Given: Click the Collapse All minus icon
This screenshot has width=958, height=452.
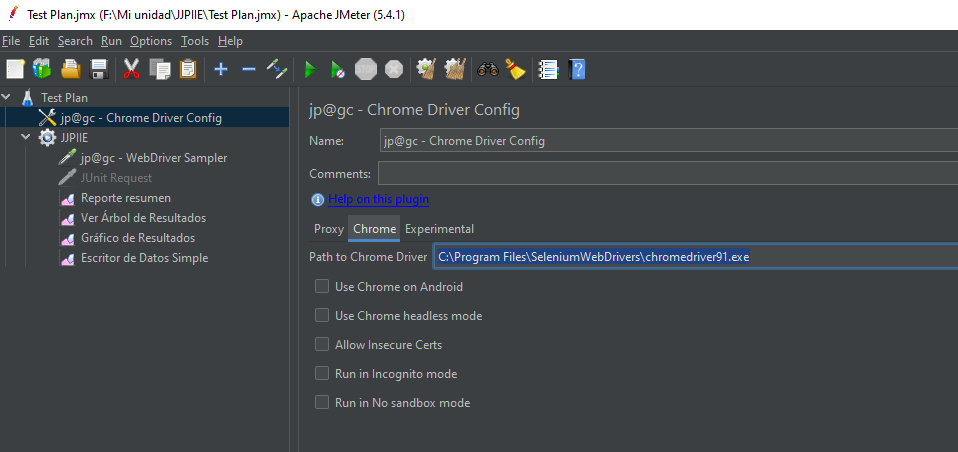Looking at the screenshot, I should [249, 69].
